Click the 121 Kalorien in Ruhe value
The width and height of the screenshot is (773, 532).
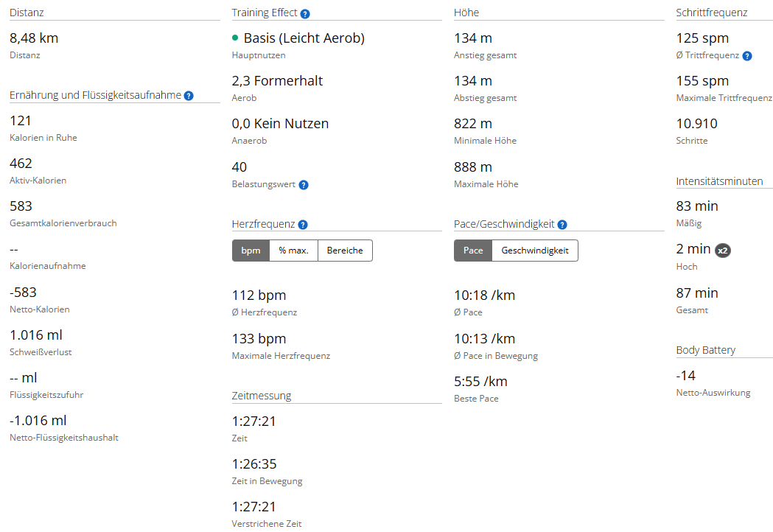[21, 120]
